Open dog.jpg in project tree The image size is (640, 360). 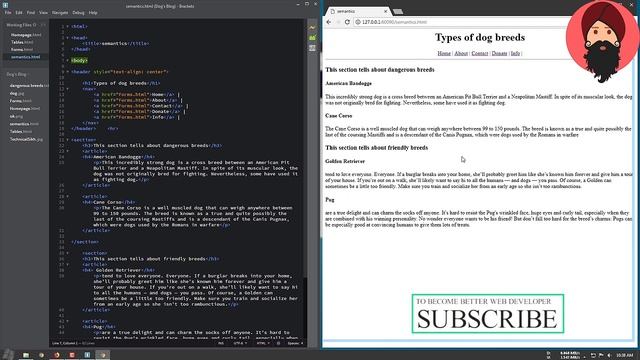[x=17, y=93]
